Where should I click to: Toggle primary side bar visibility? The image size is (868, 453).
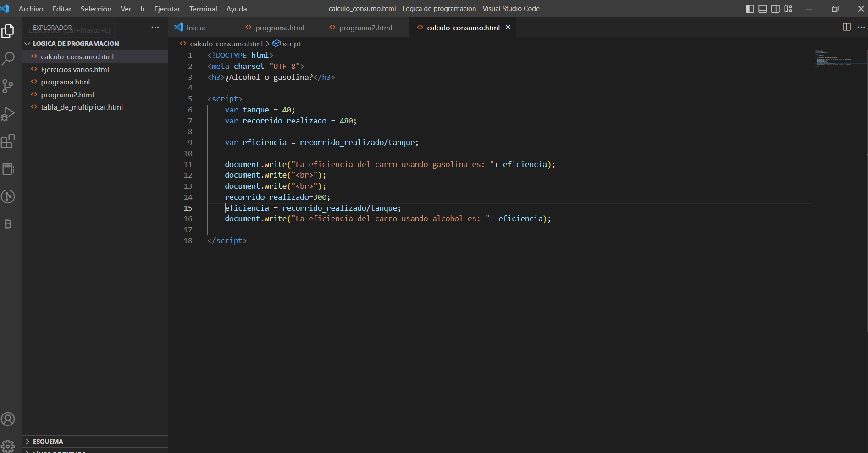pos(750,9)
